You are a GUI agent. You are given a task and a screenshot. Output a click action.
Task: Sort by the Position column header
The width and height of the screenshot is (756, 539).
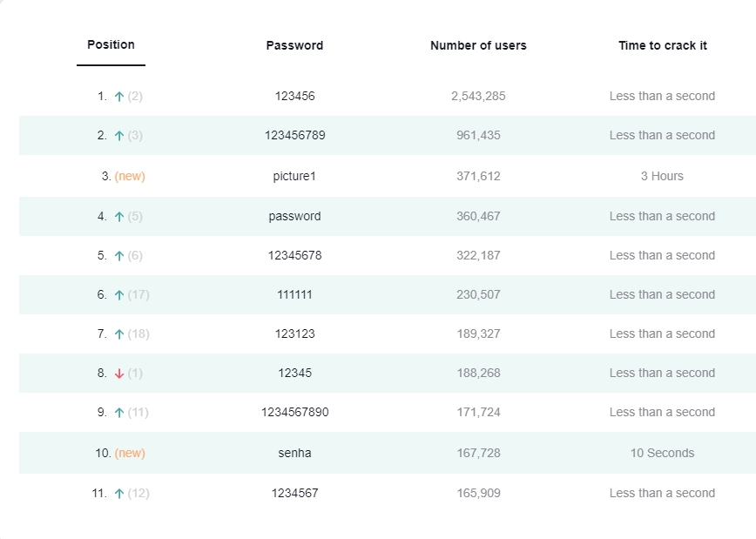(x=111, y=44)
